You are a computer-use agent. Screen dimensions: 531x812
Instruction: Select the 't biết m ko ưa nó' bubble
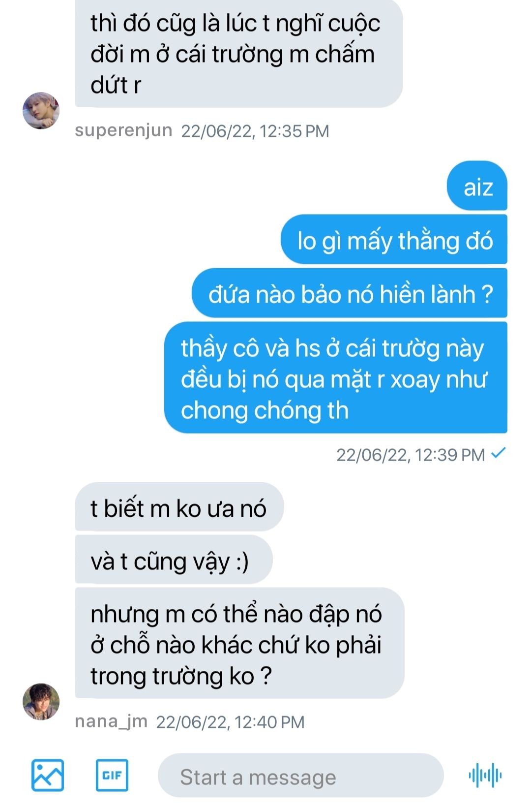[179, 507]
